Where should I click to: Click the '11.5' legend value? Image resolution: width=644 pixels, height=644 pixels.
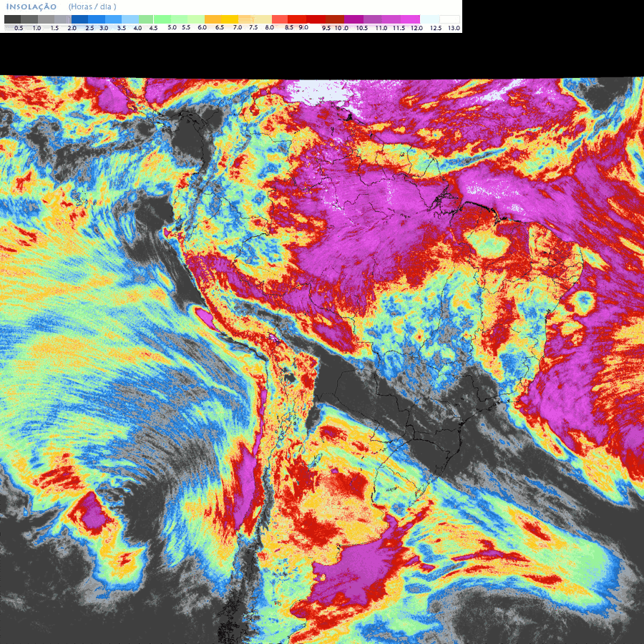click(x=399, y=29)
